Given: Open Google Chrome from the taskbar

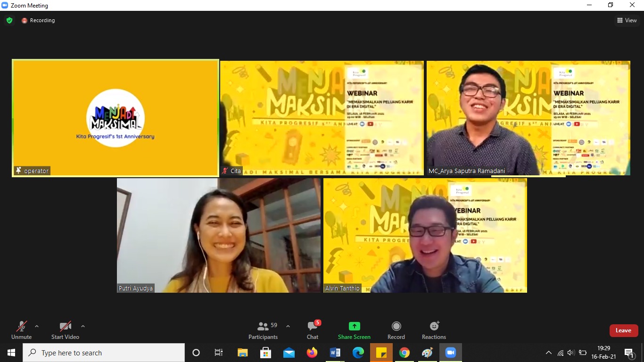Looking at the screenshot, I should [404, 353].
